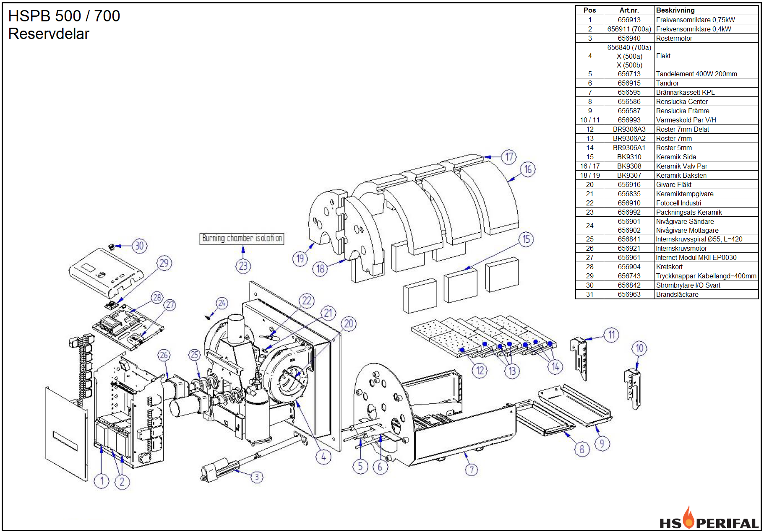The width and height of the screenshot is (764, 532).
Task: Select callout 30 near the control panel lid
Action: coord(139,246)
